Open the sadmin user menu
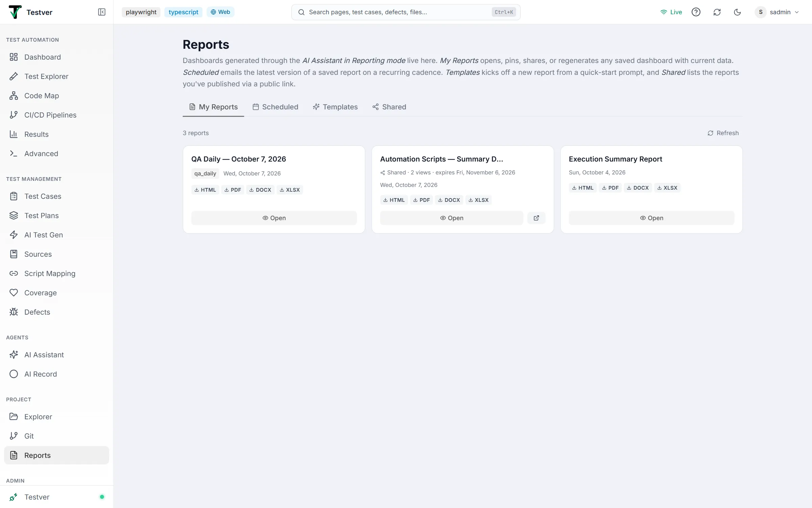The image size is (812, 508). 777,12
